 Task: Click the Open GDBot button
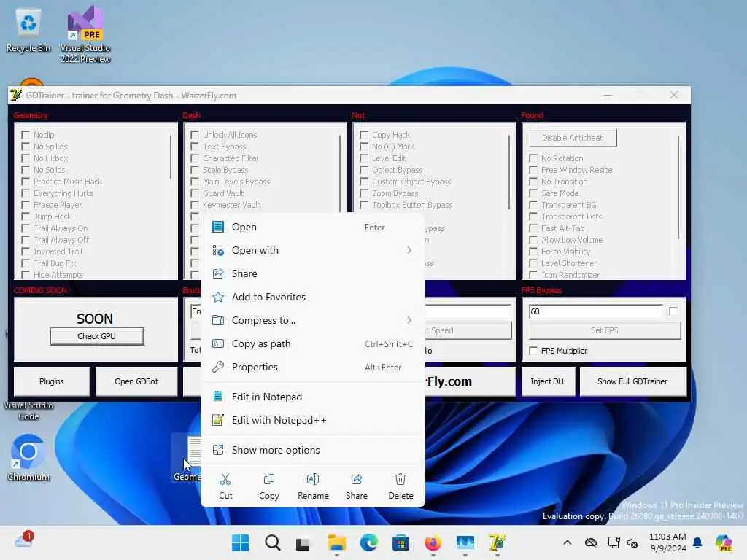click(x=136, y=381)
